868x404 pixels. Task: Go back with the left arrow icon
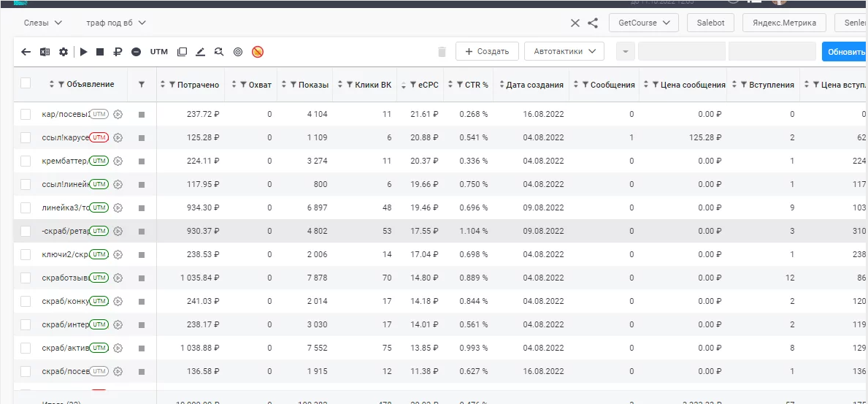(x=26, y=52)
